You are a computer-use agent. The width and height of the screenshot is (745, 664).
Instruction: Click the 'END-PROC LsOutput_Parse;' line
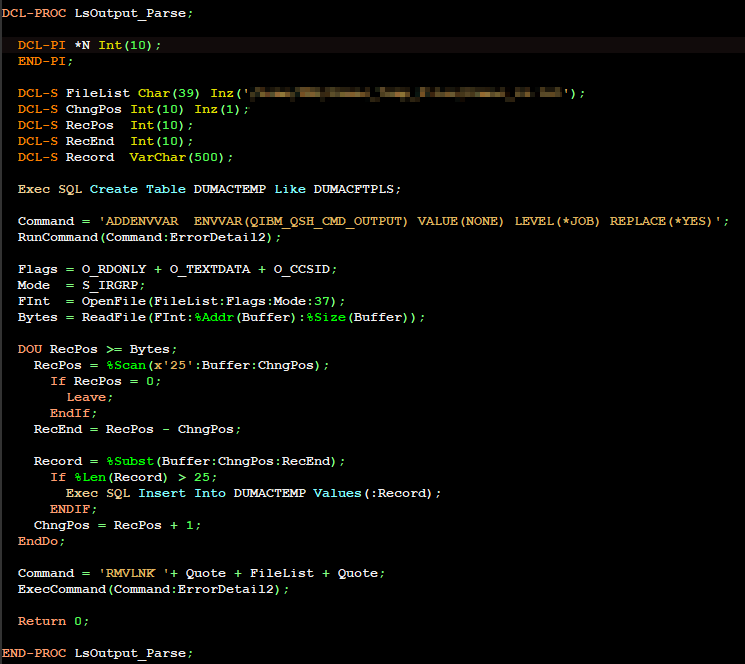click(x=97, y=653)
